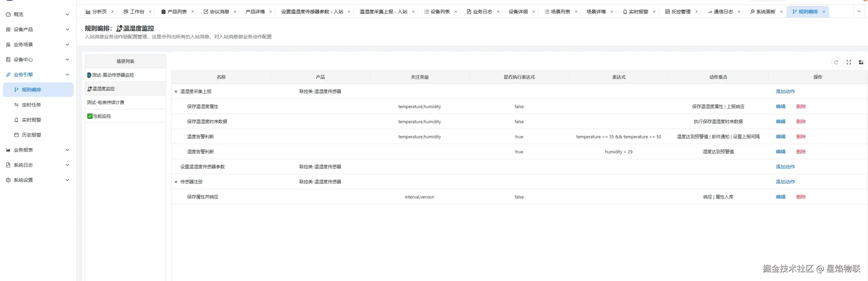This screenshot has height=281, width=868.
Task: Close the 场景详情 tab
Action: click(612, 12)
